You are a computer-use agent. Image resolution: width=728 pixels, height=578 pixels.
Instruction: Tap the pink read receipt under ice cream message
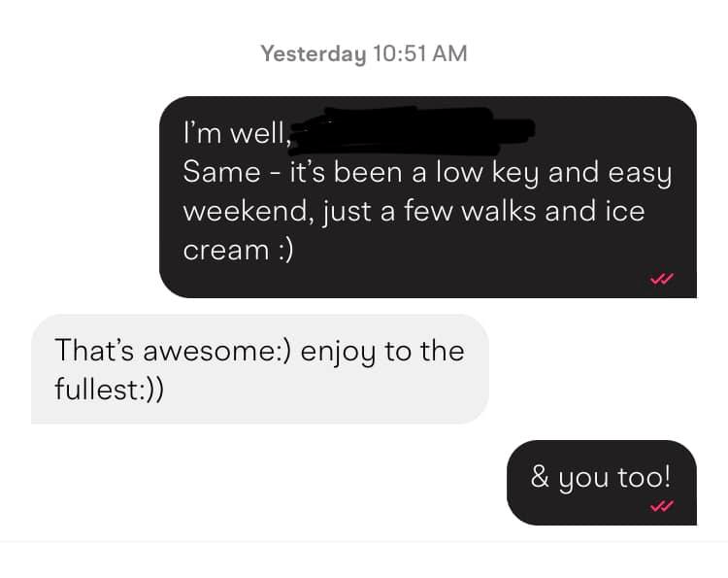(662, 279)
